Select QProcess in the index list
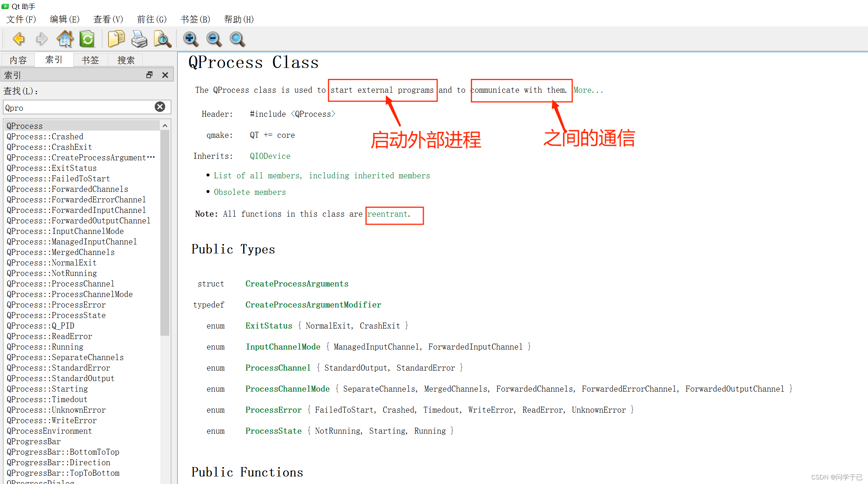The width and height of the screenshot is (868, 484). [x=82, y=126]
